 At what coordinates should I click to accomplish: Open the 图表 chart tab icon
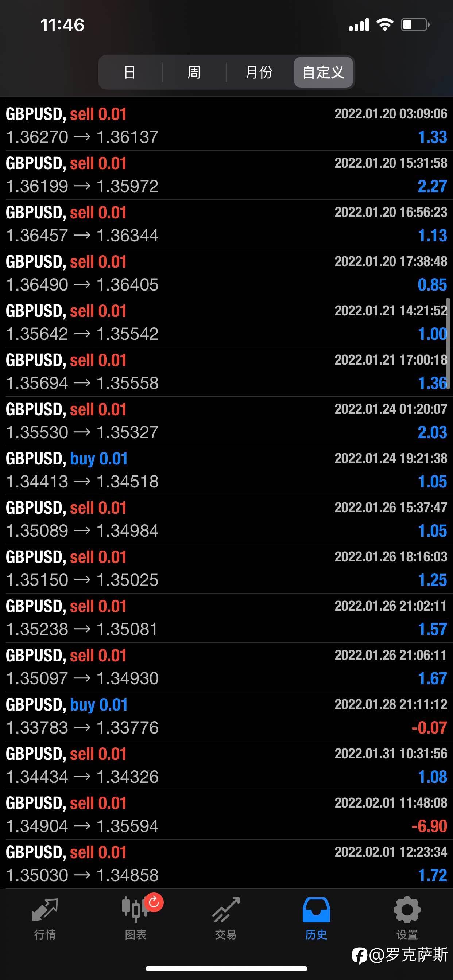coord(136,910)
